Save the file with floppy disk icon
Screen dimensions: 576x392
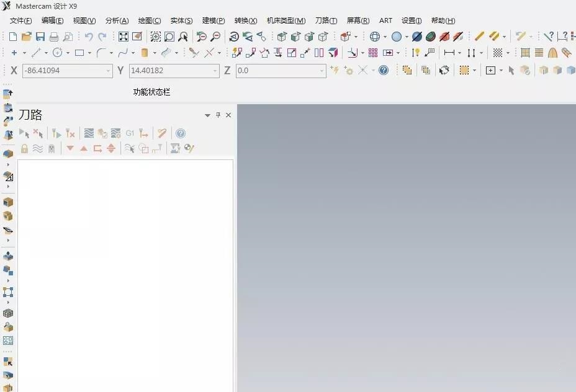[x=40, y=37]
